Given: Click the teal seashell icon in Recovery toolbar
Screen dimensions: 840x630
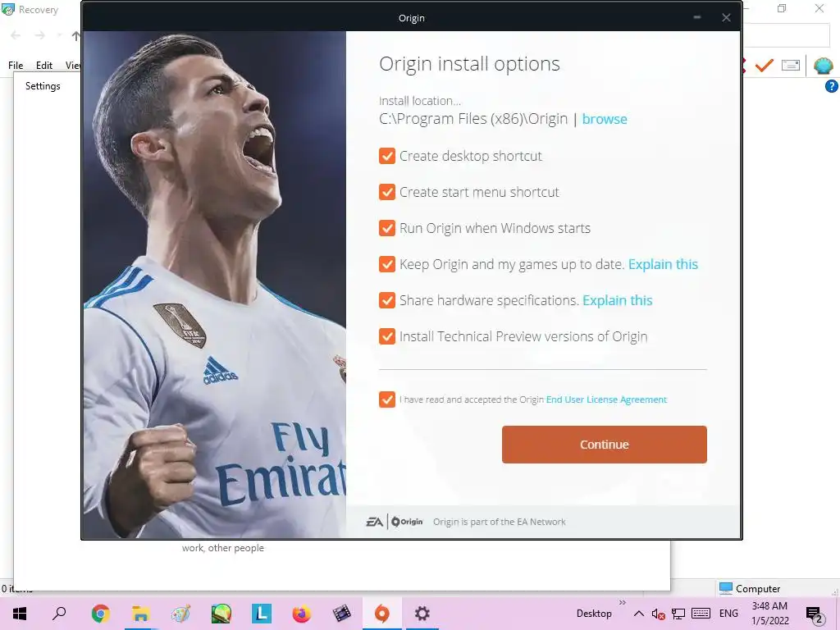Looking at the screenshot, I should pos(824,66).
